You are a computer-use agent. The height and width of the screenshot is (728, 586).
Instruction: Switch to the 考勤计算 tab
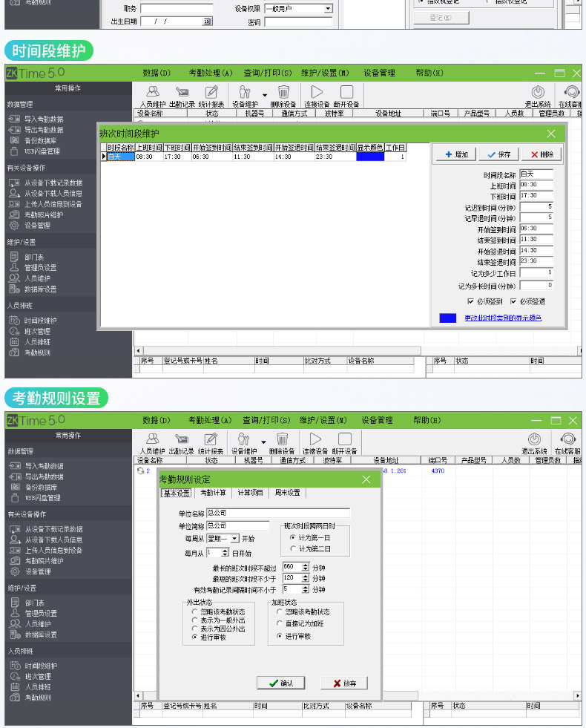point(213,493)
